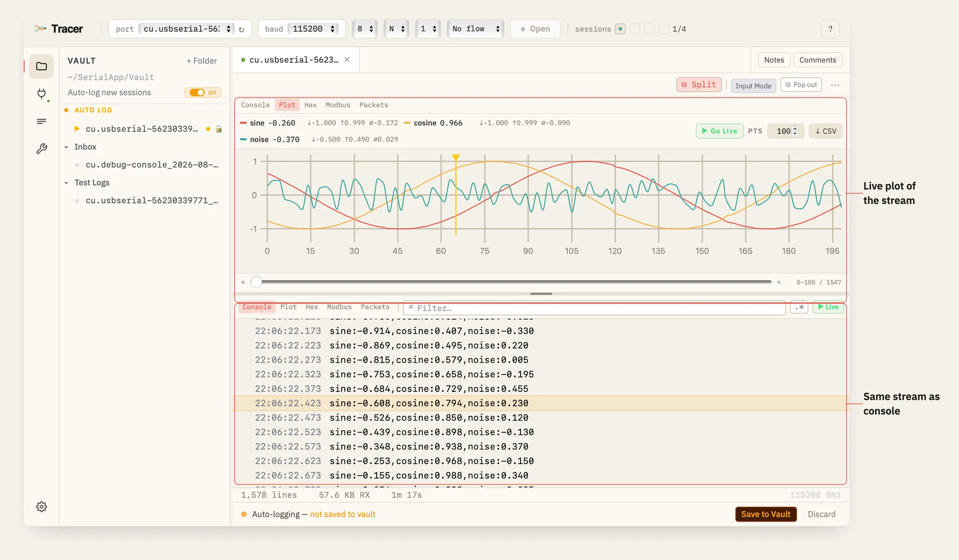Screen dimensions: 959x560
Task: Switch bottom pane to Hex tab
Action: pyautogui.click(x=312, y=307)
